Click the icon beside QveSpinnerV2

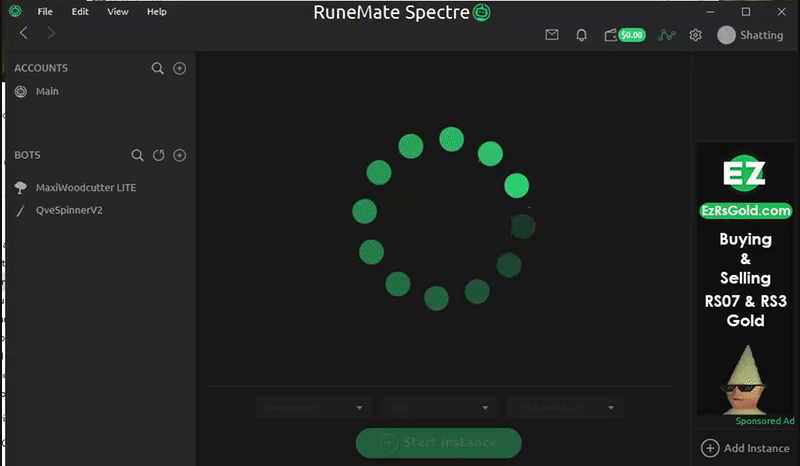(x=20, y=210)
